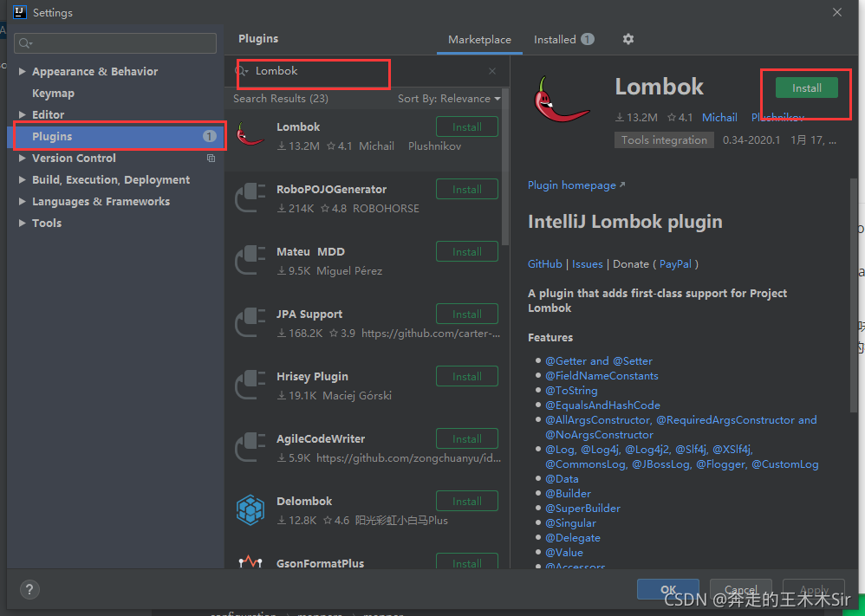865x616 pixels.
Task: Click the JPA Support plugin icon
Action: pos(250,322)
